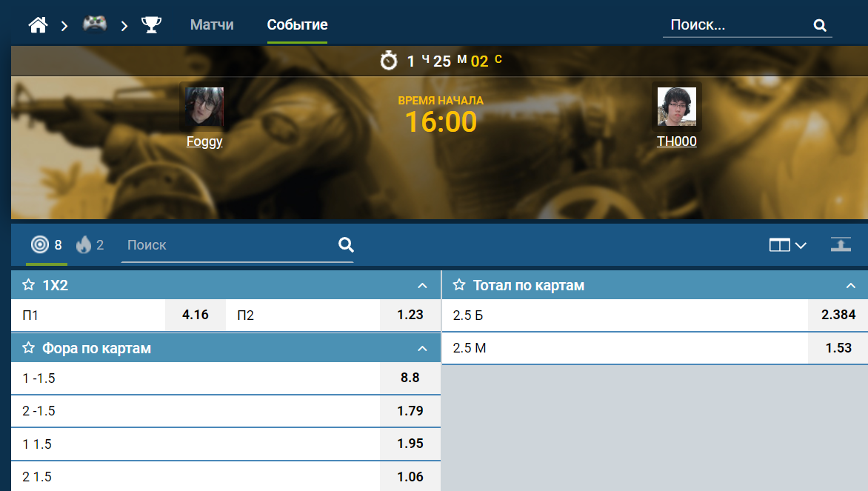Open the column layout dropdown
This screenshot has height=491, width=868.
(x=787, y=245)
